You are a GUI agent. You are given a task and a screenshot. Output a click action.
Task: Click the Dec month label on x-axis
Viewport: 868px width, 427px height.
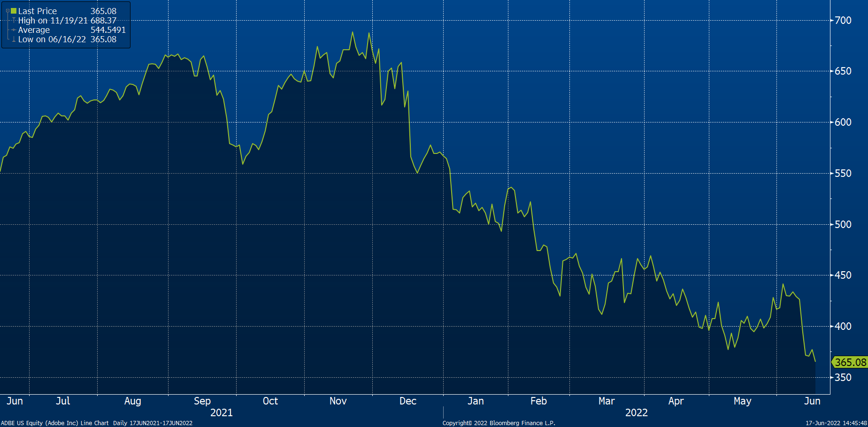(408, 401)
